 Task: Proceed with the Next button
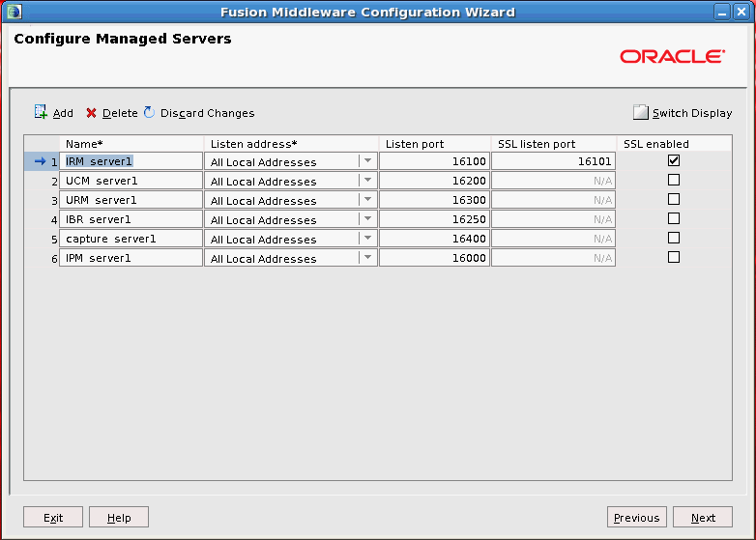click(703, 517)
